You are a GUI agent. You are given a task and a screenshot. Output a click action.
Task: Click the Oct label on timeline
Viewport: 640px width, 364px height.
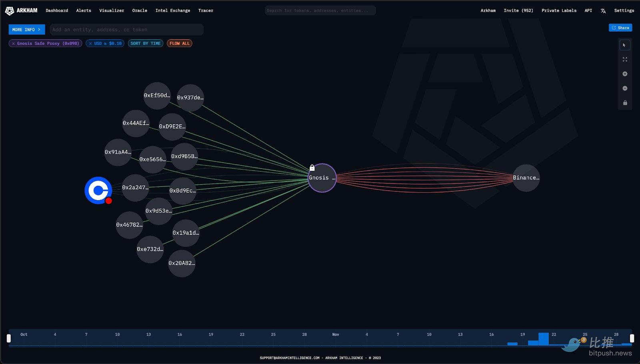click(24, 334)
